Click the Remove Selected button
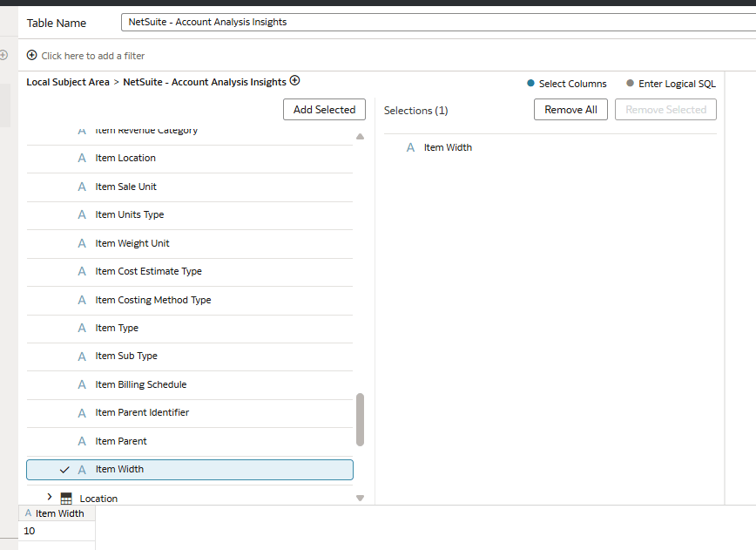Viewport: 756px width, 550px height. 665,110
